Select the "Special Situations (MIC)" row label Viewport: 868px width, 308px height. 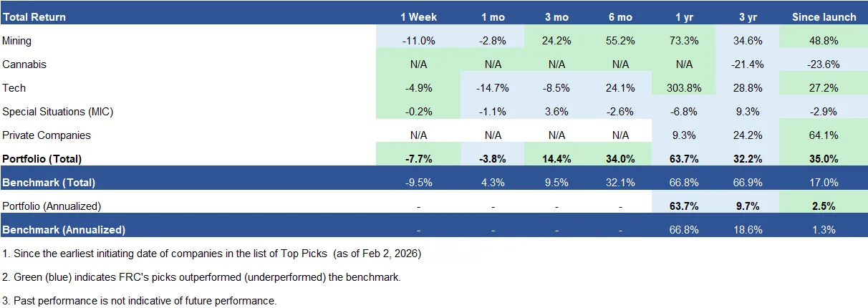click(x=58, y=112)
